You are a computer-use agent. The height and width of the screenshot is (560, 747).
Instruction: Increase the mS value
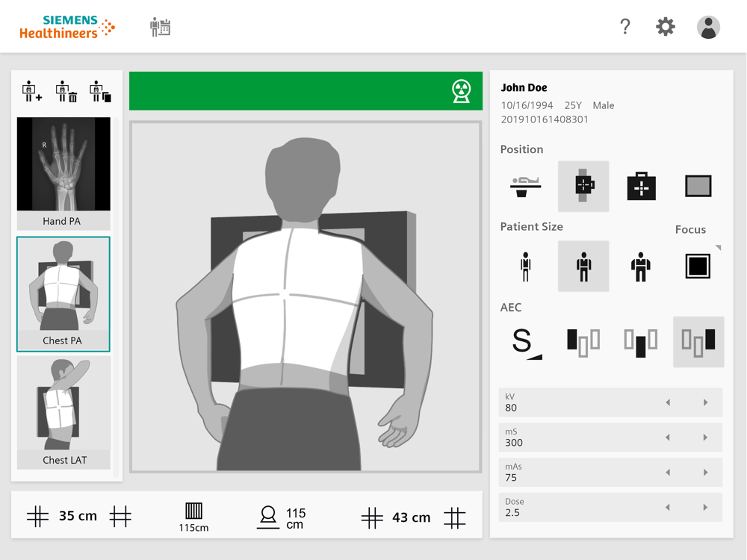click(x=706, y=438)
